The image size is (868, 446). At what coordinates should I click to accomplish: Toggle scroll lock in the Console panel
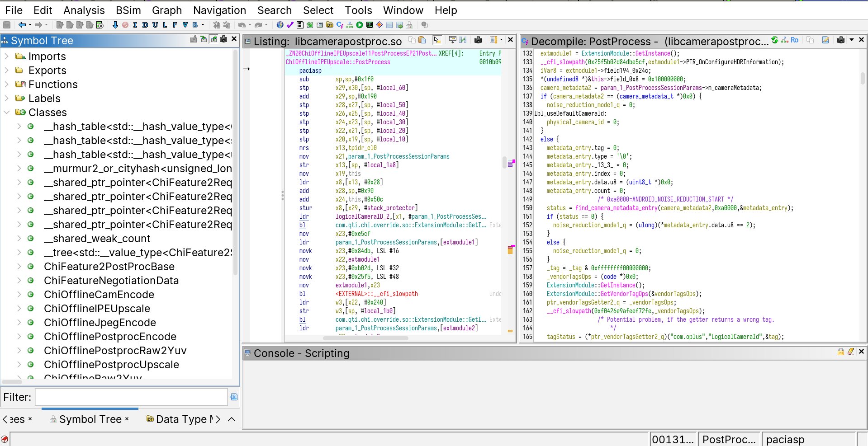point(840,352)
